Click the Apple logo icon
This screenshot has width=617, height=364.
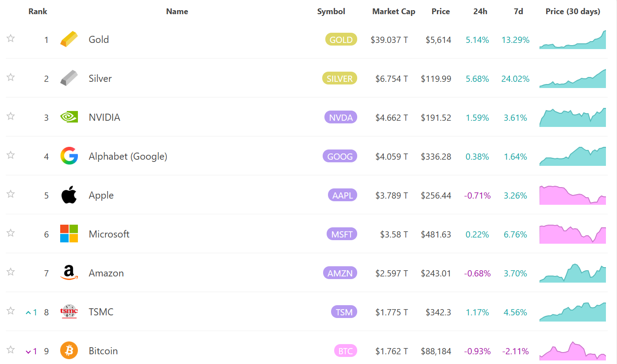pos(69,195)
